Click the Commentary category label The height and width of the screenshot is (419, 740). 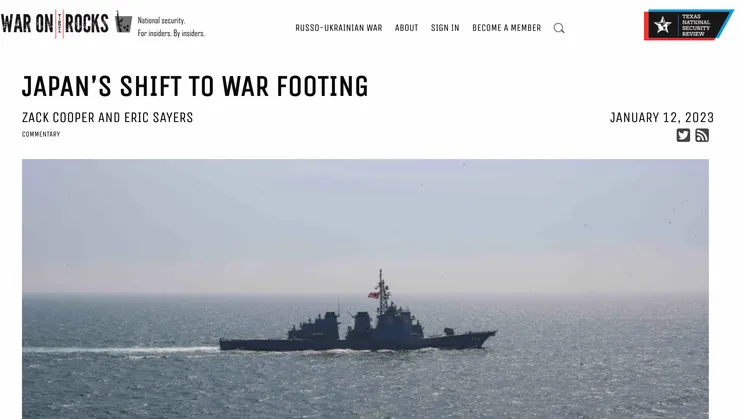click(x=41, y=134)
